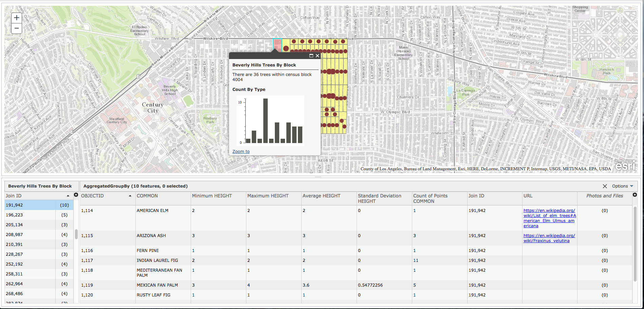Open the American Elm Wikipedia link
Image resolution: width=644 pixels, height=309 pixels.
click(x=549, y=218)
